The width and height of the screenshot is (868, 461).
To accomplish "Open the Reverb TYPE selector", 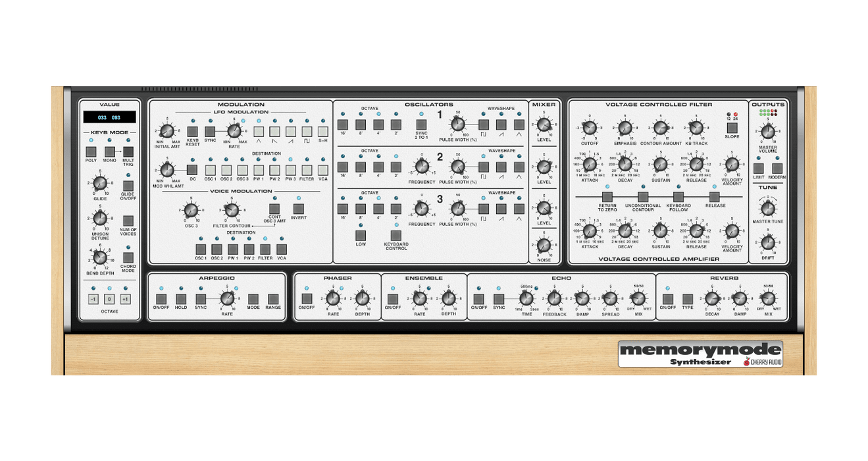I will (688, 298).
